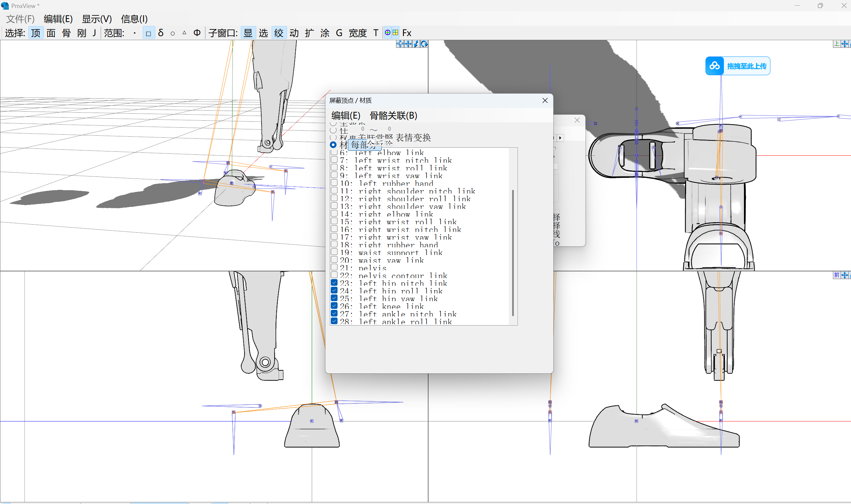Open the 信息(I) menu

pos(134,19)
